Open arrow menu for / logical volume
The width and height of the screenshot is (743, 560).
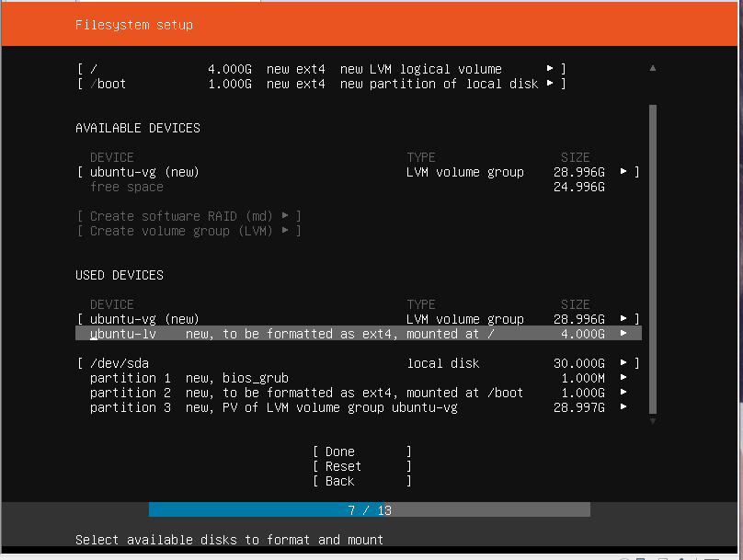550,69
